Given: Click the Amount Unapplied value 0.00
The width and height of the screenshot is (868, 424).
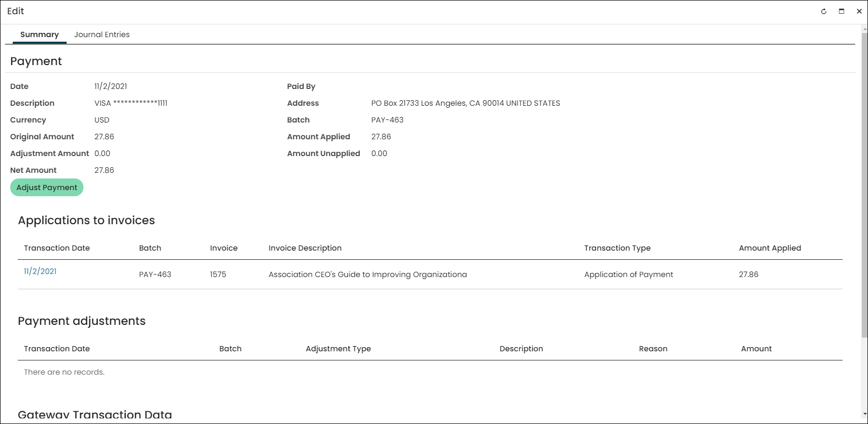Looking at the screenshot, I should tap(379, 154).
